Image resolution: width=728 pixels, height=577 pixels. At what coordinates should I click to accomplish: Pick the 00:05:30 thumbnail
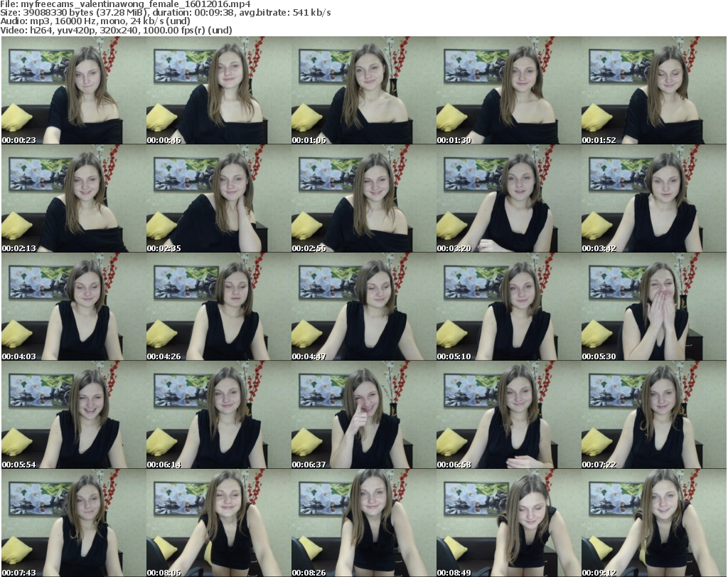pyautogui.click(x=654, y=307)
